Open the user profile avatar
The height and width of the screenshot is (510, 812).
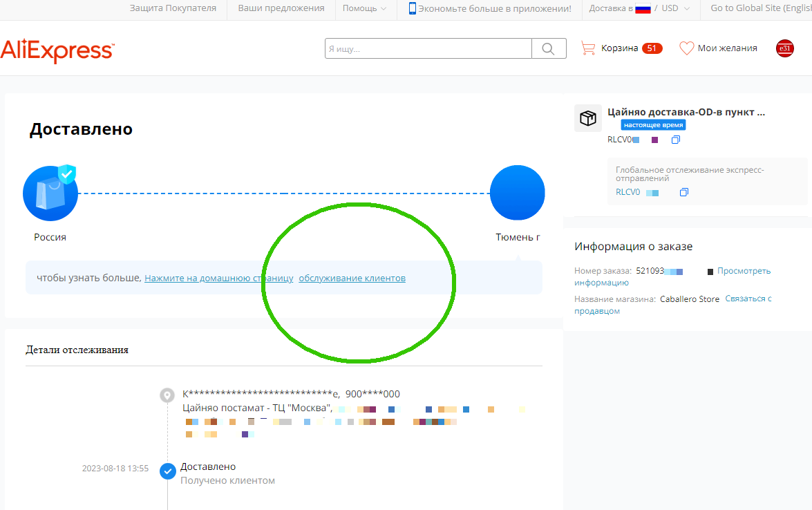point(784,48)
